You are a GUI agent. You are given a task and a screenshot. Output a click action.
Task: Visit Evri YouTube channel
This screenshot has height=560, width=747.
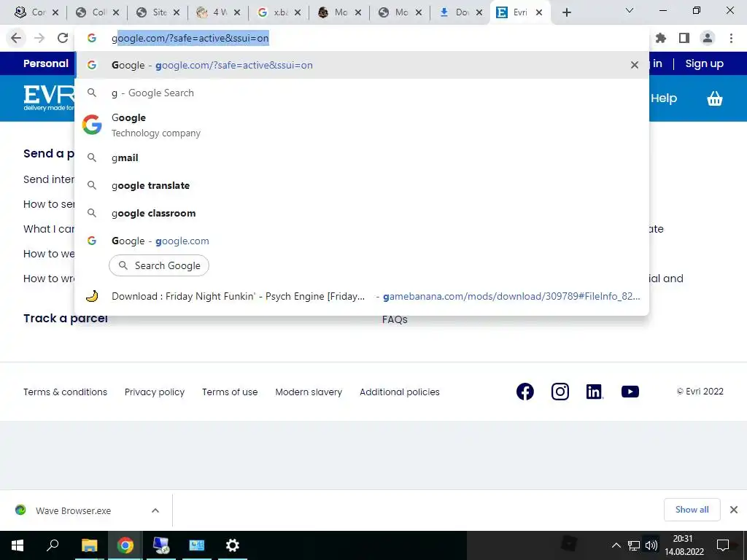tap(630, 392)
